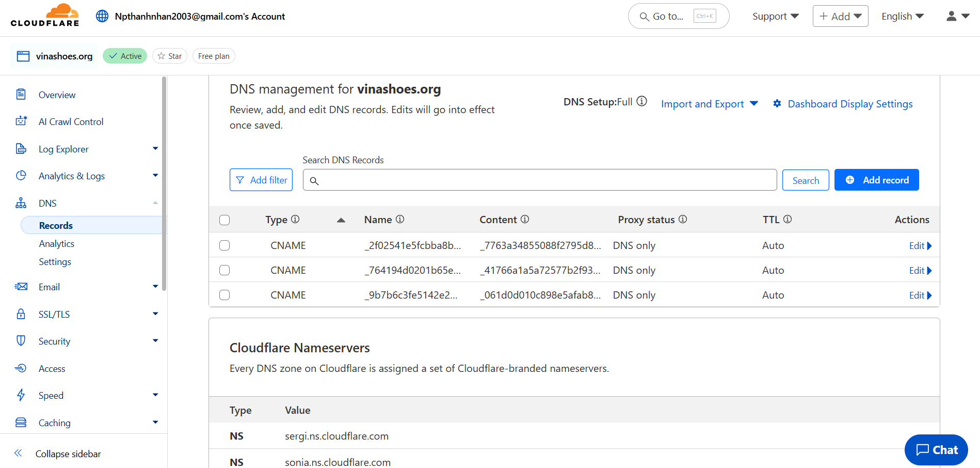Open Access via sidebar icon

[x=21, y=368]
